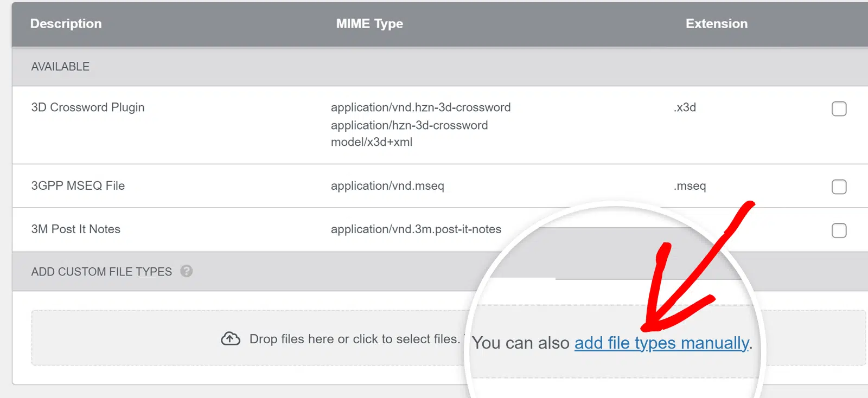This screenshot has height=398, width=868.
Task: Click the application/vnd.hzn-3d-crossword MIME type
Action: pos(421,107)
